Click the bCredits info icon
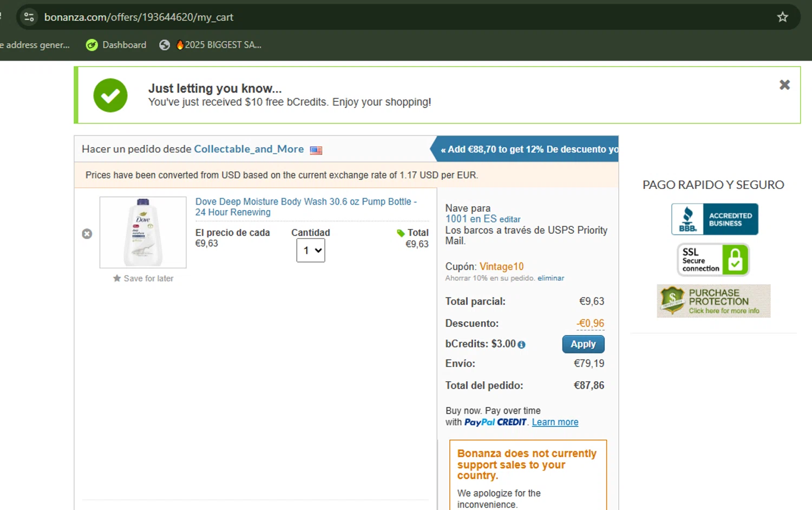The image size is (812, 510). click(521, 345)
